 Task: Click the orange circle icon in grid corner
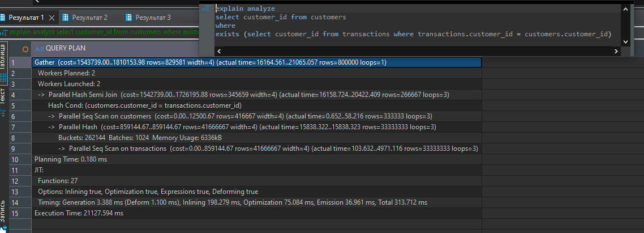[x=25, y=49]
